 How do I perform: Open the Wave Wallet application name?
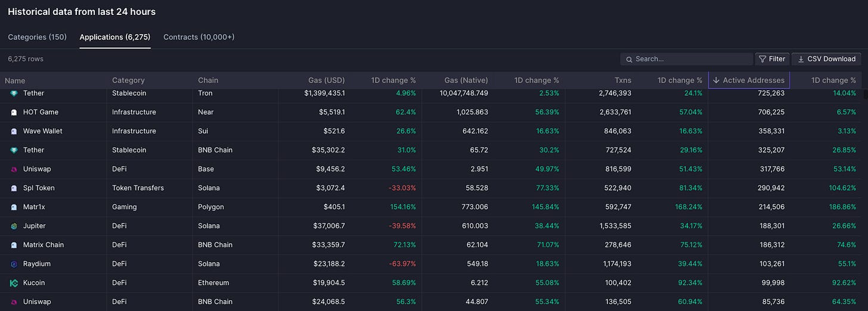coord(43,131)
